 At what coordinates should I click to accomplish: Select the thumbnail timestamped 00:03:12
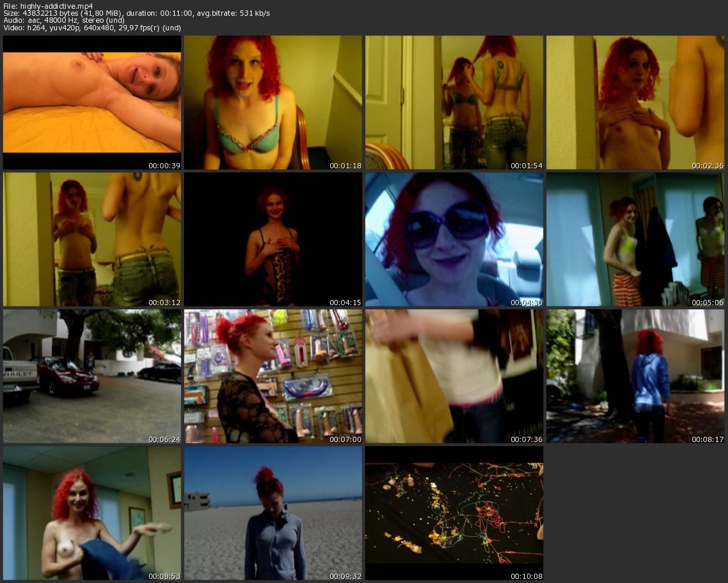tap(92, 239)
